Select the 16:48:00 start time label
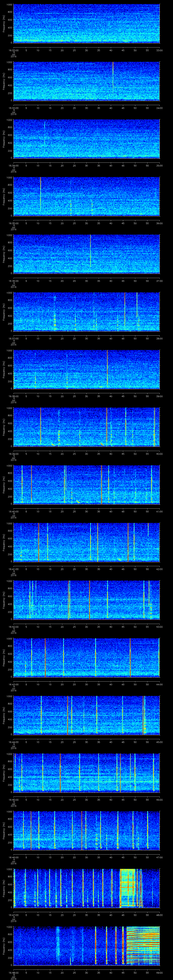 13,972
